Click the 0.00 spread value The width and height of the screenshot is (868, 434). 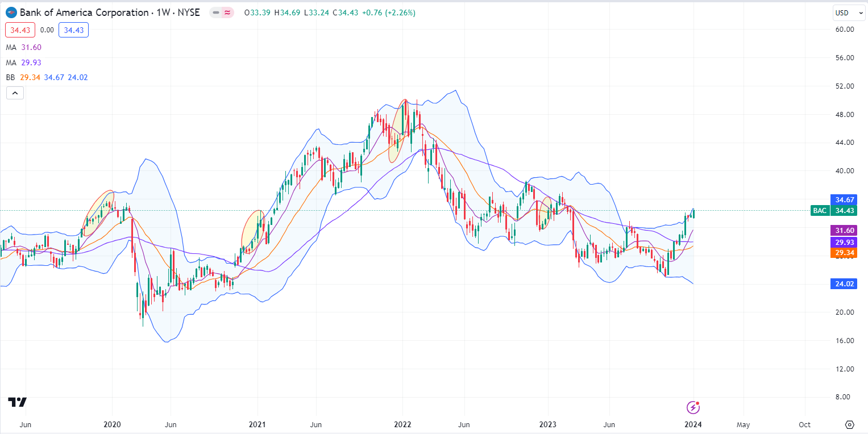[47, 30]
